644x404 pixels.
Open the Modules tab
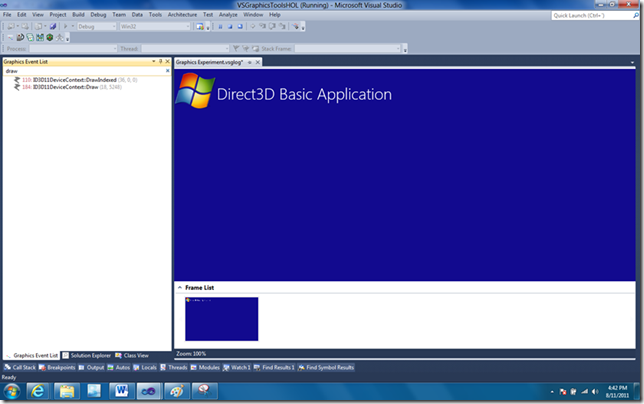205,367
